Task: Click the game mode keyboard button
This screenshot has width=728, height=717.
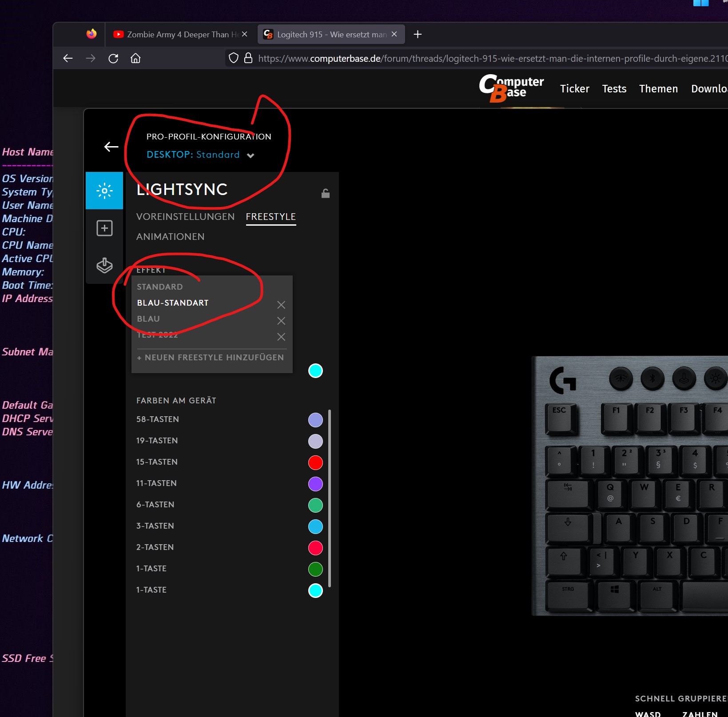Action: click(684, 378)
